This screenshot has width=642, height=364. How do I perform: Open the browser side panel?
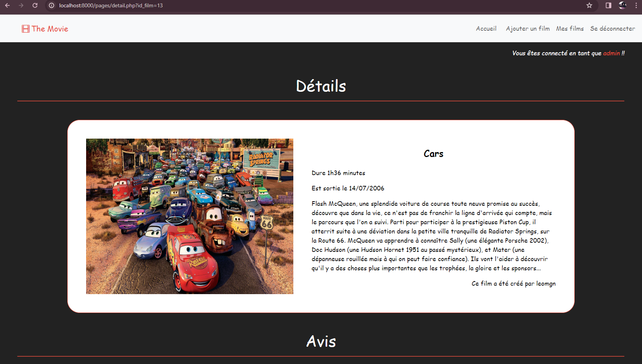click(x=608, y=5)
